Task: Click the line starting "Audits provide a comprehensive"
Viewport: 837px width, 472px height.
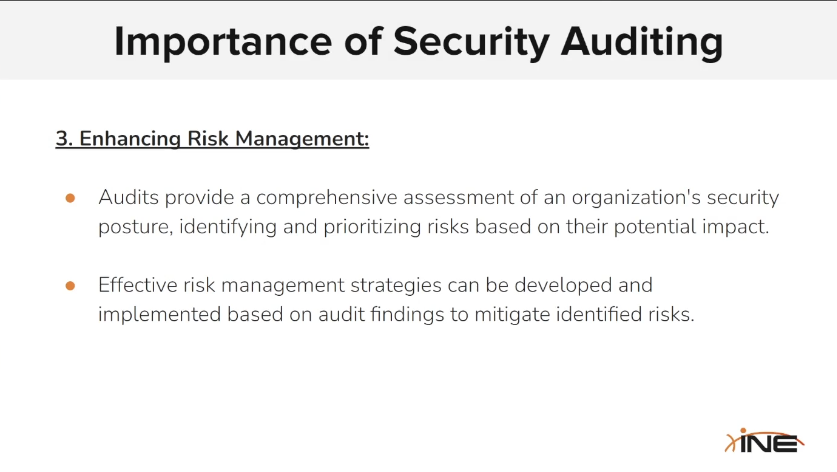Action: (x=438, y=198)
